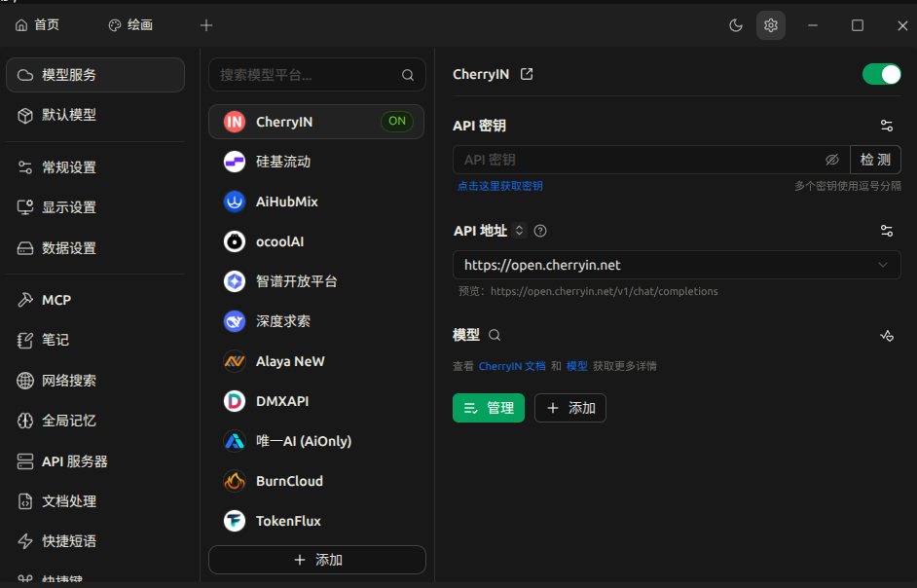Open the CherryIN 文档 link

coord(512,366)
